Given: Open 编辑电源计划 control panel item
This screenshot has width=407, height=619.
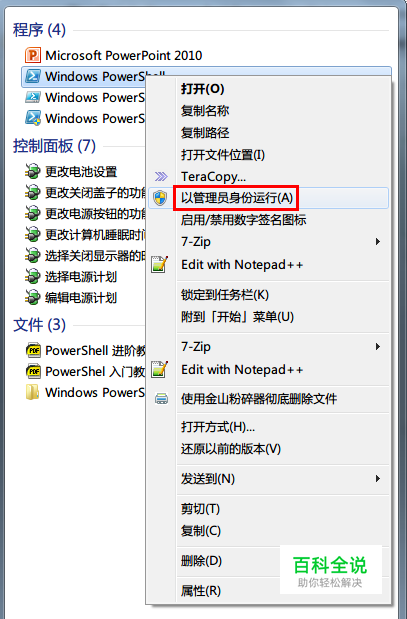Looking at the screenshot, I should (81, 298).
